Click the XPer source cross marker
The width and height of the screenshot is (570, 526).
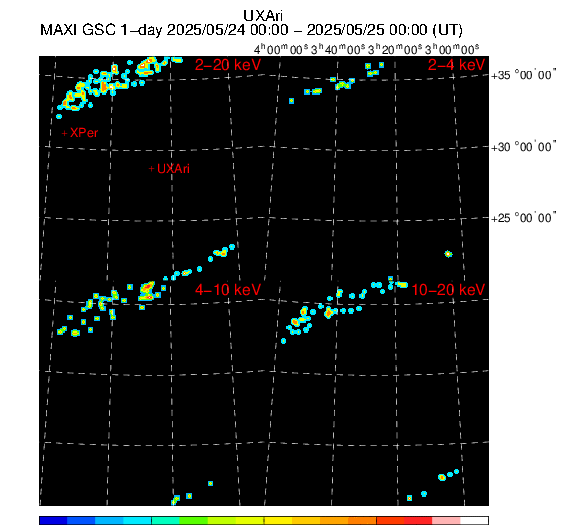tap(64, 133)
